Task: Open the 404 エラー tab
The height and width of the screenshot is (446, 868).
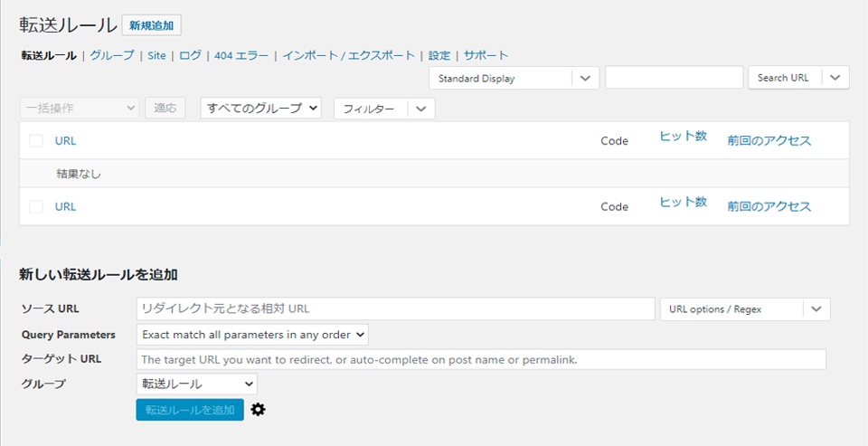Action: [x=241, y=55]
